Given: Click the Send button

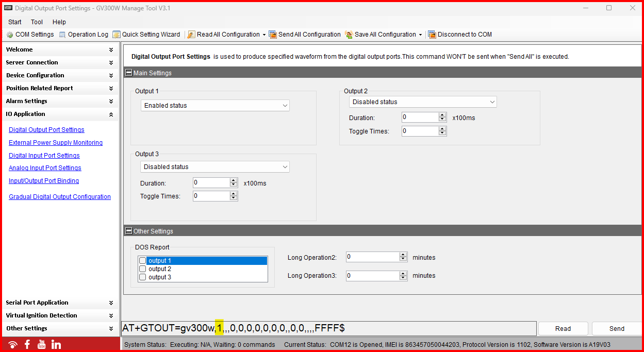Looking at the screenshot, I should click(x=617, y=329).
